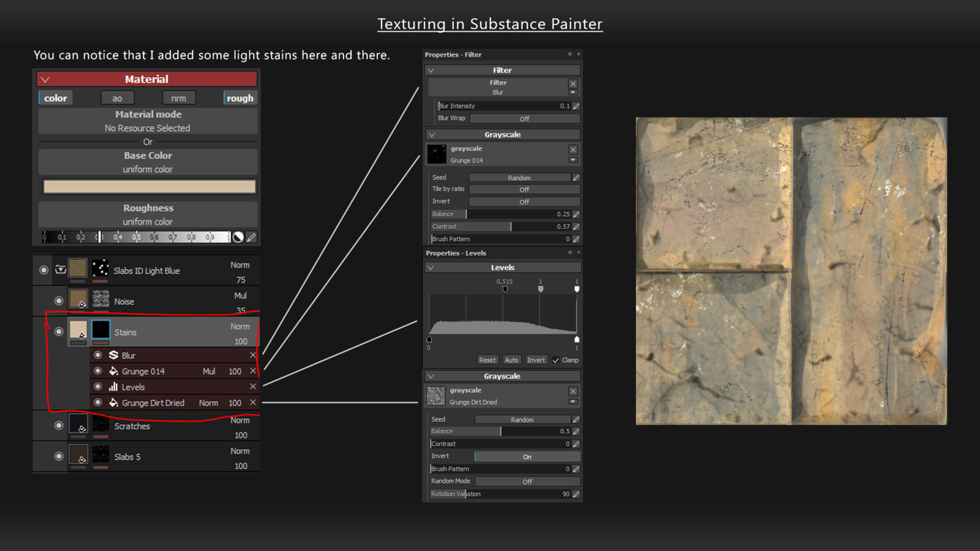Viewport: 980px width, 551px height.
Task: Click the Grunge Dirt Dried fill icon
Action: [113, 403]
